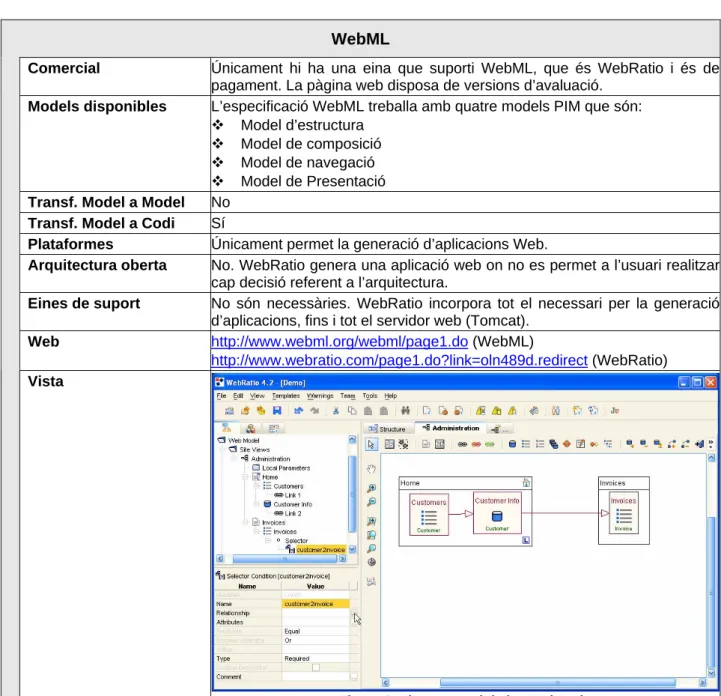Open the Tools menu
The width and height of the screenshot is (721, 696).
[370, 396]
